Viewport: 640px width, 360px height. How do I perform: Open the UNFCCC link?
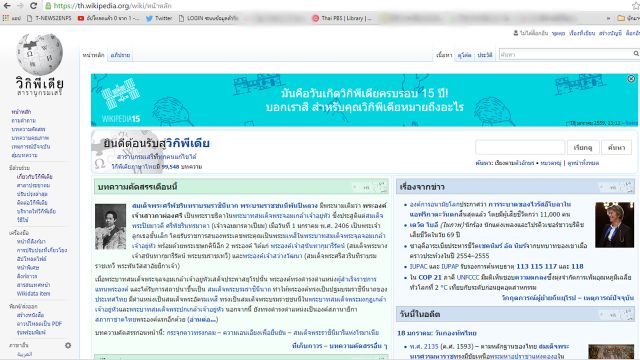pyautogui.click(x=468, y=277)
